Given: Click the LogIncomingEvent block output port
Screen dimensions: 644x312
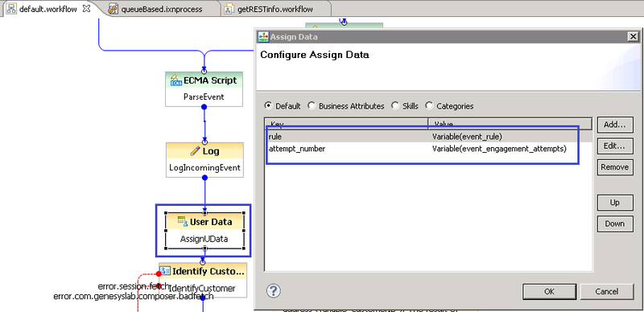Looking at the screenshot, I should [x=204, y=178].
